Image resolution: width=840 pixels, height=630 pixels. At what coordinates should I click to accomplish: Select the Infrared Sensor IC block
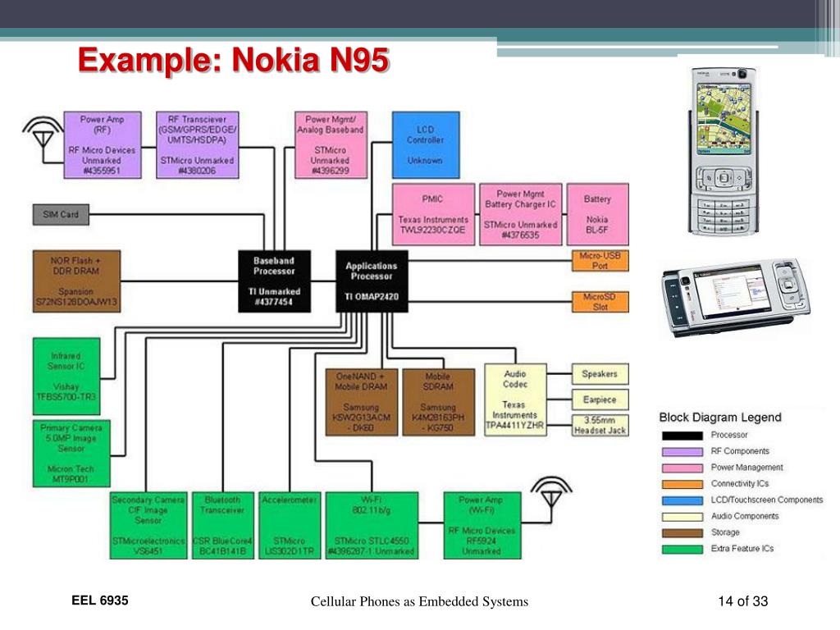[66, 376]
